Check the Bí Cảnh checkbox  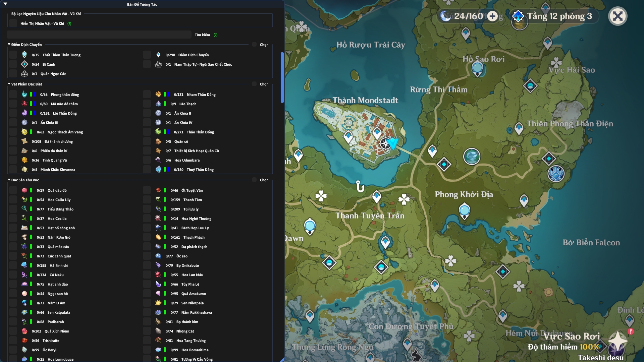point(13,64)
